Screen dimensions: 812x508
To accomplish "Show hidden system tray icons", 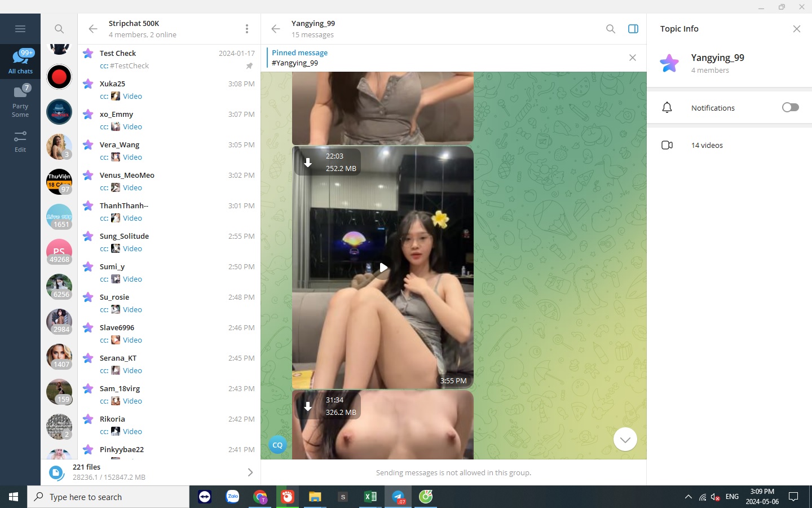I will [688, 497].
